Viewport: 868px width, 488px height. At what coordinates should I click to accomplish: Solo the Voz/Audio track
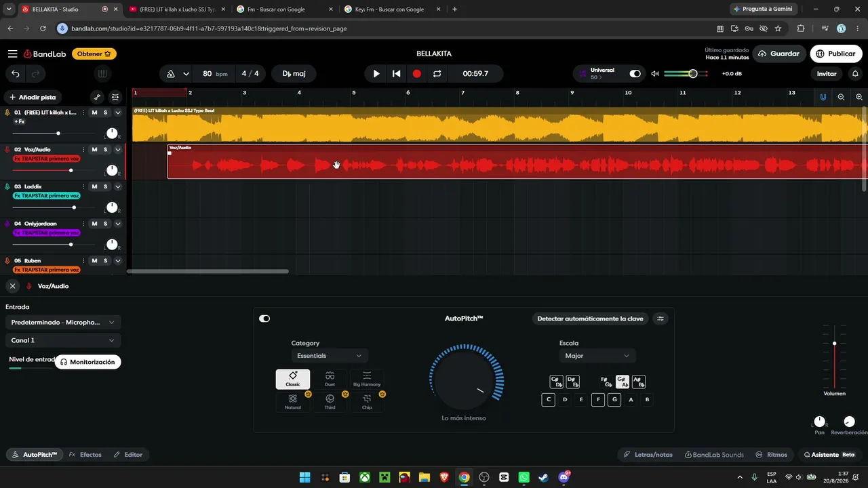coord(106,150)
